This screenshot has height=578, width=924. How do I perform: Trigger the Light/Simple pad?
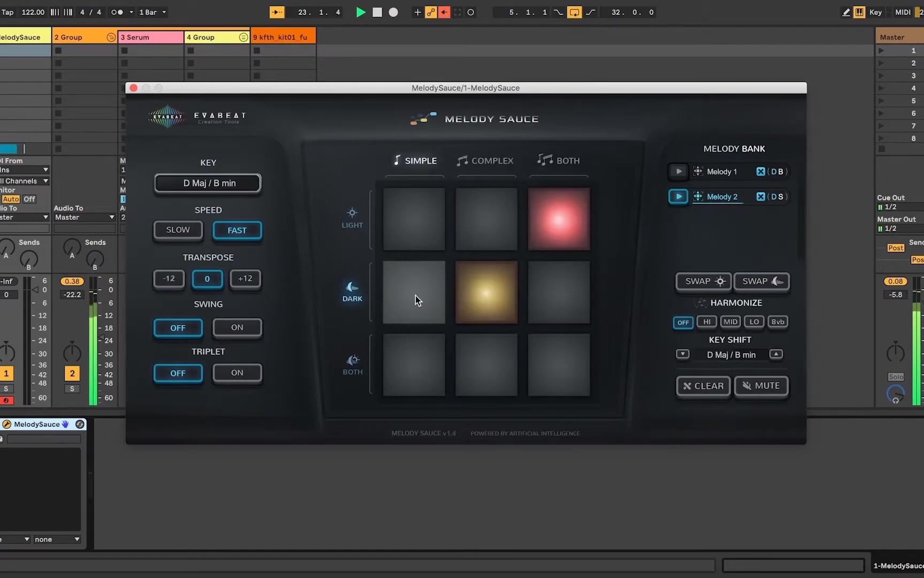tap(414, 219)
